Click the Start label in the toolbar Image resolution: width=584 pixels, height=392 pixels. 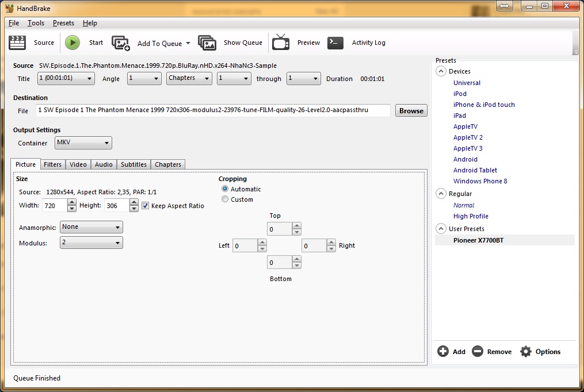tap(96, 43)
